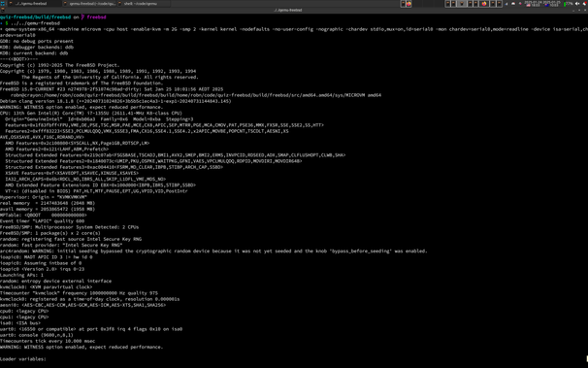Viewport: 588px width, 368px height.
Task: Switch to the 'shell - ~/code/qemu' taskbar window
Action: click(x=144, y=3)
